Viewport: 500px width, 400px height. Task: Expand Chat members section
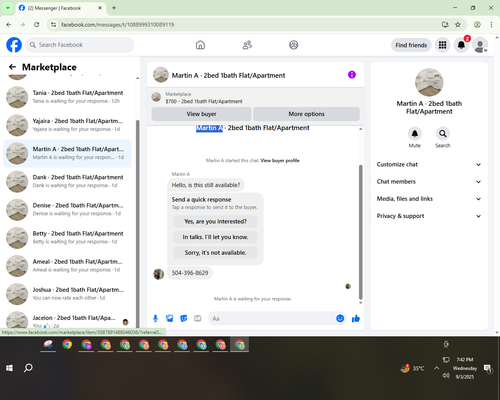(429, 182)
